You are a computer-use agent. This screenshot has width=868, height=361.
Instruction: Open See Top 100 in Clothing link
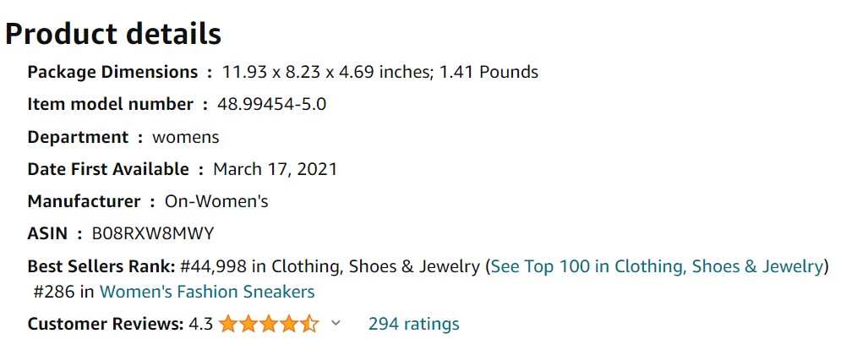coord(657,266)
